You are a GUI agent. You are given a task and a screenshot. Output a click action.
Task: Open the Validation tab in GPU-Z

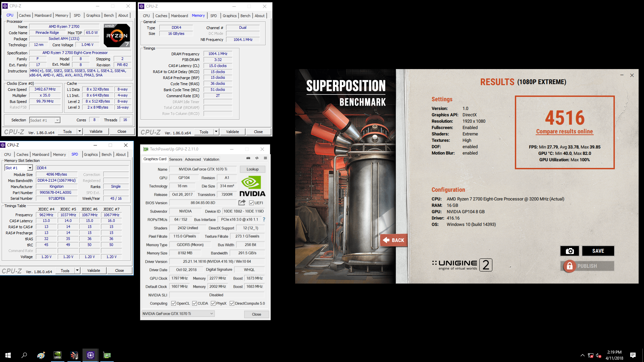[211, 159]
